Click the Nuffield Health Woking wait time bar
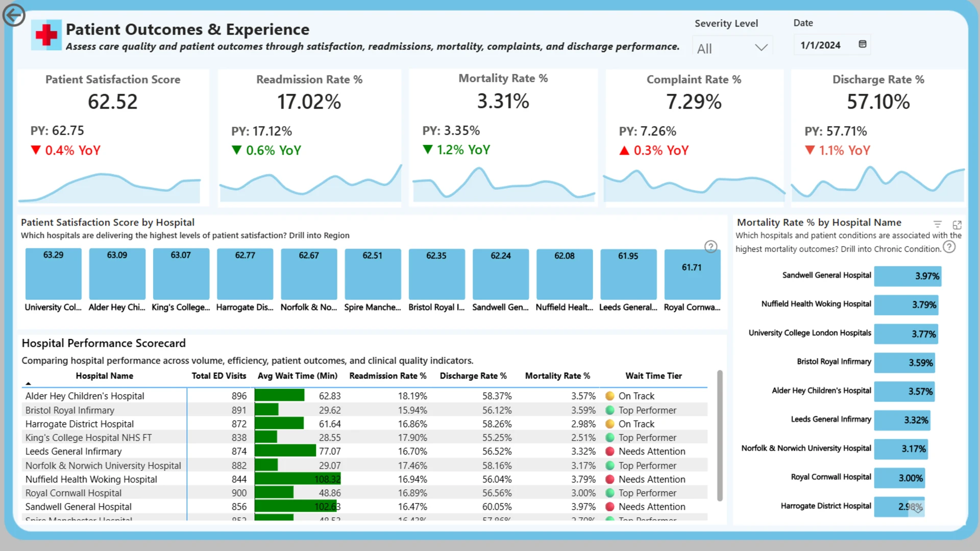980x551 pixels. pos(298,479)
